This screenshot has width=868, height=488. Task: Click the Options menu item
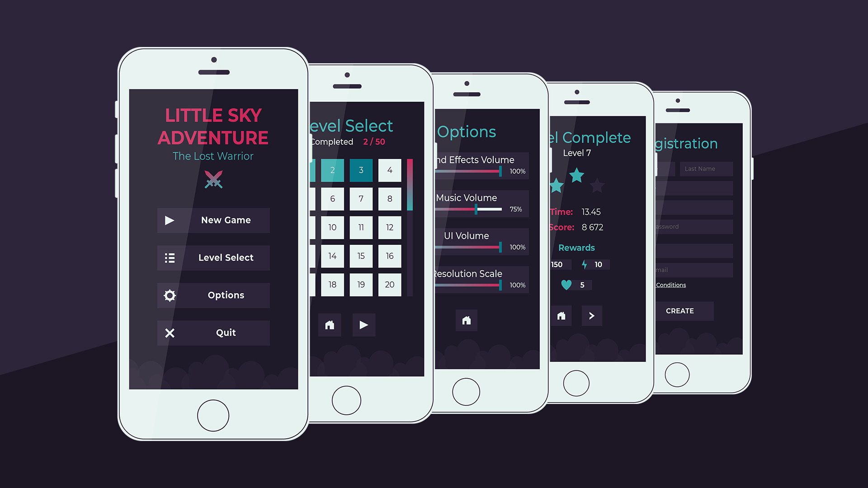[x=226, y=295]
